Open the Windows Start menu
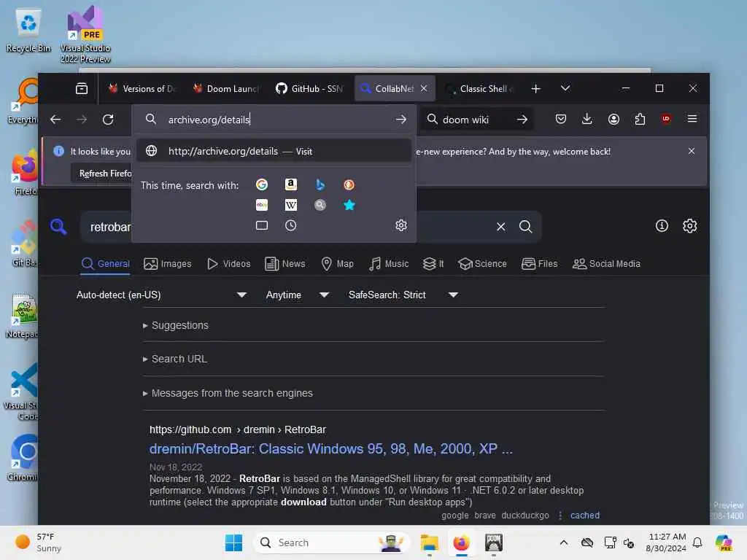This screenshot has width=747, height=560. (233, 542)
